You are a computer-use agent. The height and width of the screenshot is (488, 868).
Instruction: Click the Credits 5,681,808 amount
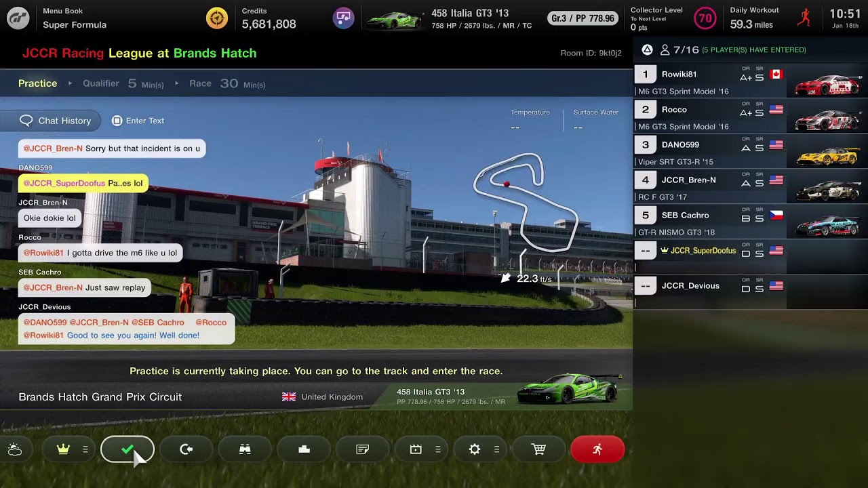pyautogui.click(x=269, y=24)
